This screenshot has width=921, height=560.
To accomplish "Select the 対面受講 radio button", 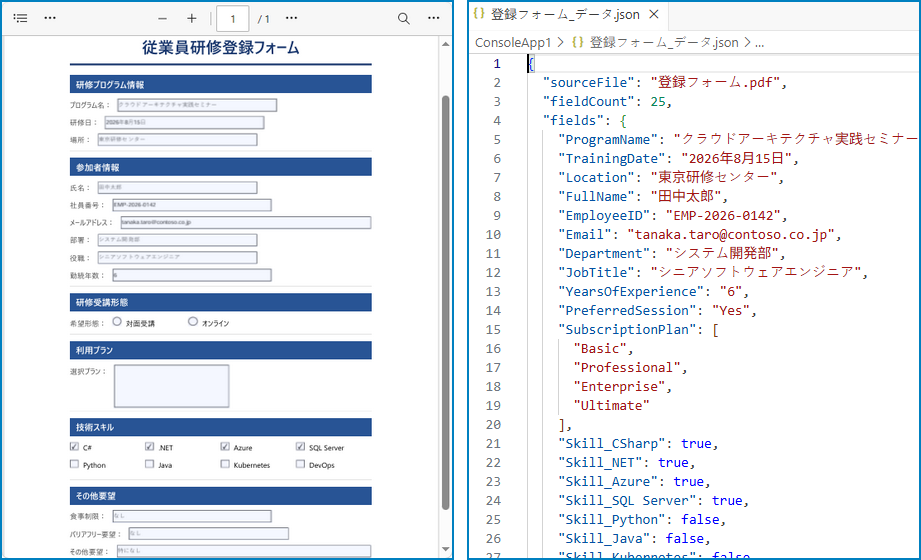I will pos(117,321).
